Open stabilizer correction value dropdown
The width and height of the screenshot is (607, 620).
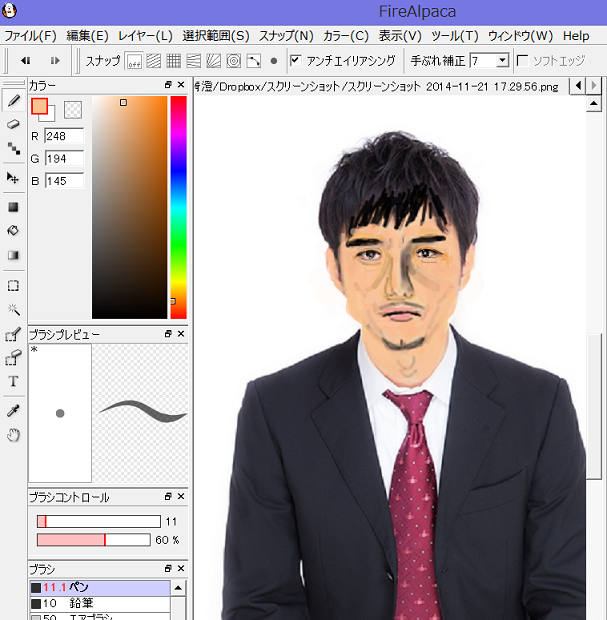coord(502,60)
